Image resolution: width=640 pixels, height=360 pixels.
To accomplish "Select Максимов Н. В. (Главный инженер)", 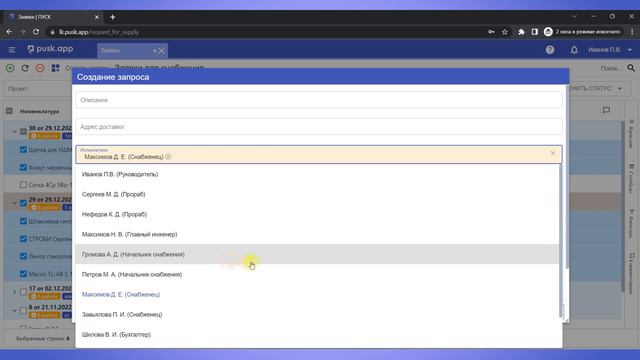I will click(317, 234).
